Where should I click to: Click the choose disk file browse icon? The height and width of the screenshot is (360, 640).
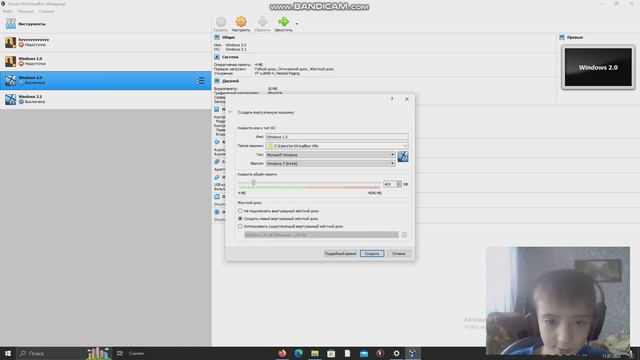tap(404, 235)
